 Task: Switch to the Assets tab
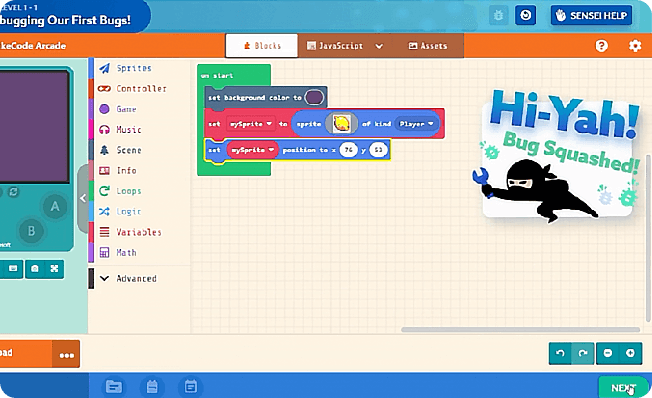pyautogui.click(x=428, y=46)
